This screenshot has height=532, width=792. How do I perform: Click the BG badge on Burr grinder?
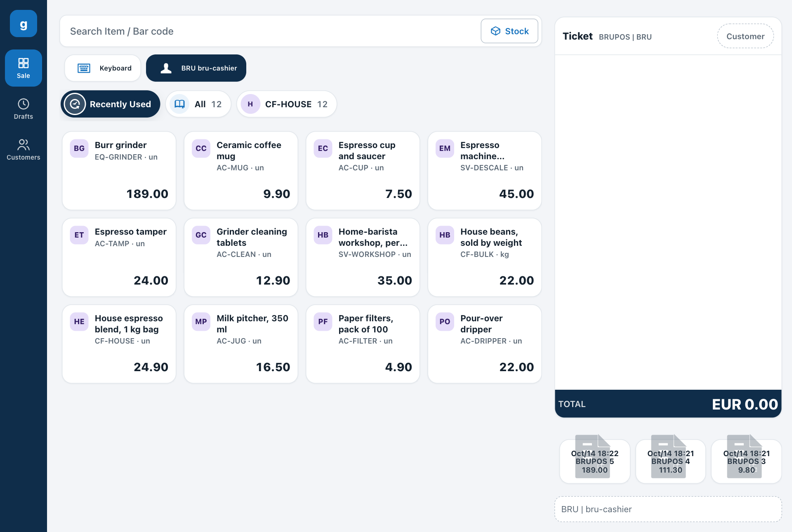click(x=79, y=148)
